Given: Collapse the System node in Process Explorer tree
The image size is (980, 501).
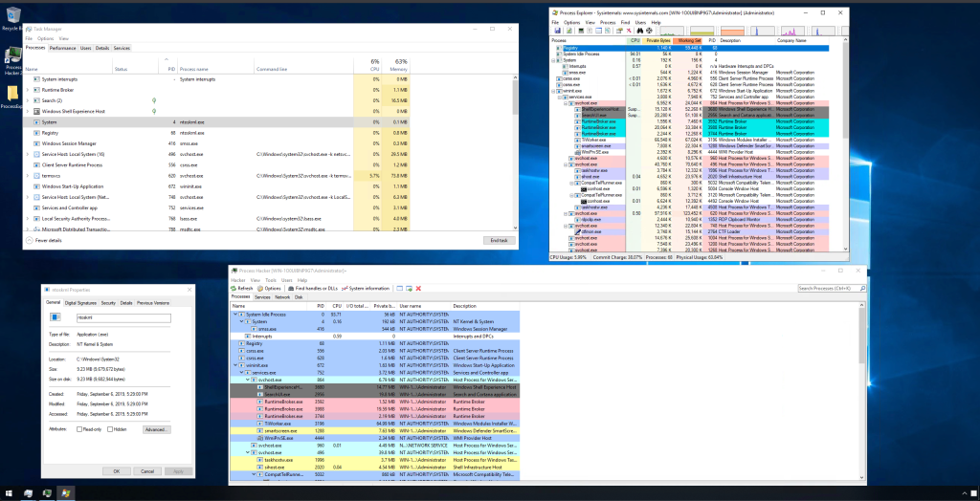Looking at the screenshot, I should 554,60.
